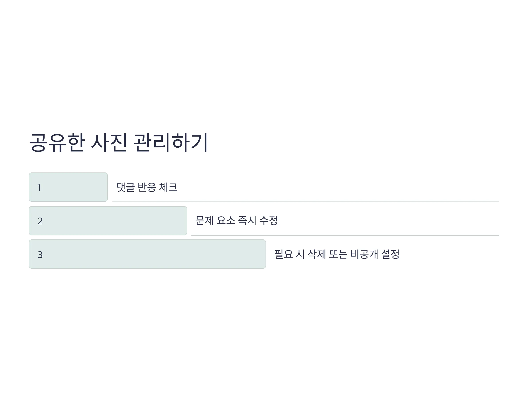The image size is (532, 399).
Task: Click the word 또는 in step 3
Action: [338, 254]
